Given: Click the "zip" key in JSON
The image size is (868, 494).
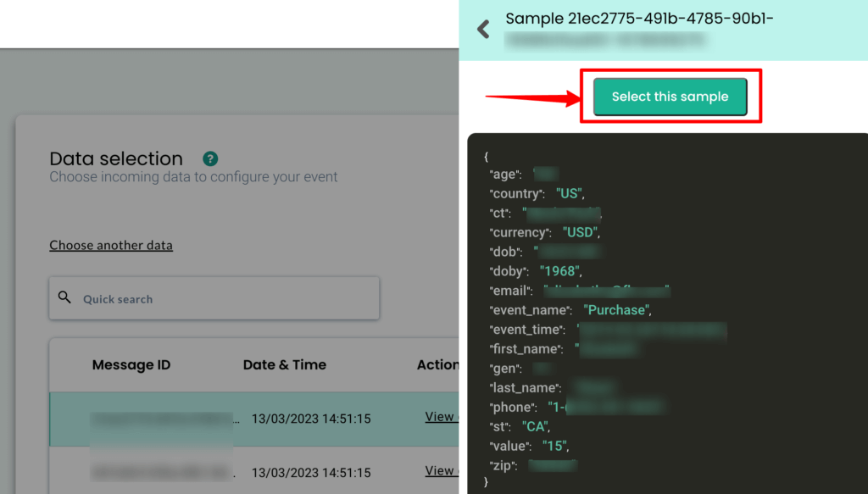Looking at the screenshot, I should click(504, 466).
